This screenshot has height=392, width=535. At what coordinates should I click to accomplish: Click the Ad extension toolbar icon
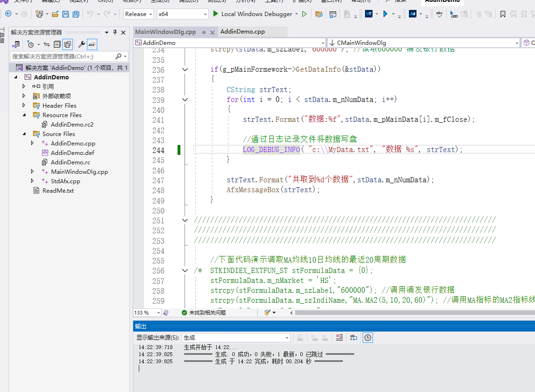413,14
